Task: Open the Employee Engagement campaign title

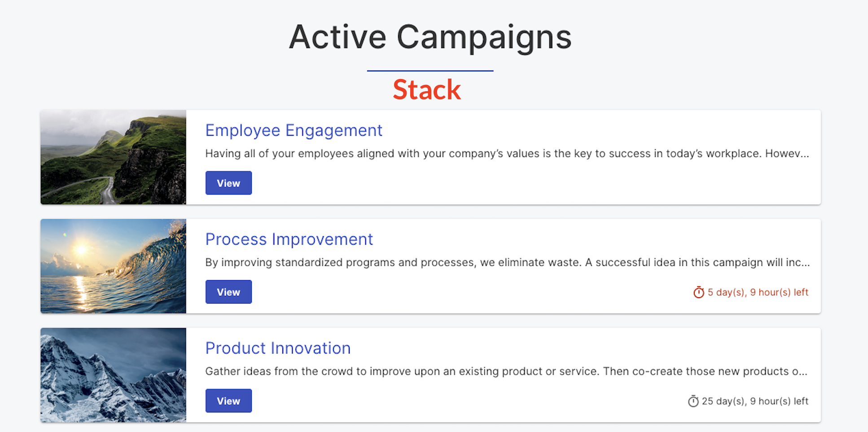Action: (x=294, y=130)
